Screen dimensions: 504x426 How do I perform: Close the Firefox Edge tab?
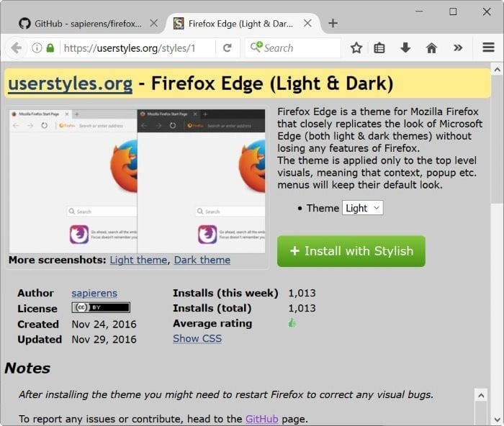pyautogui.click(x=307, y=23)
